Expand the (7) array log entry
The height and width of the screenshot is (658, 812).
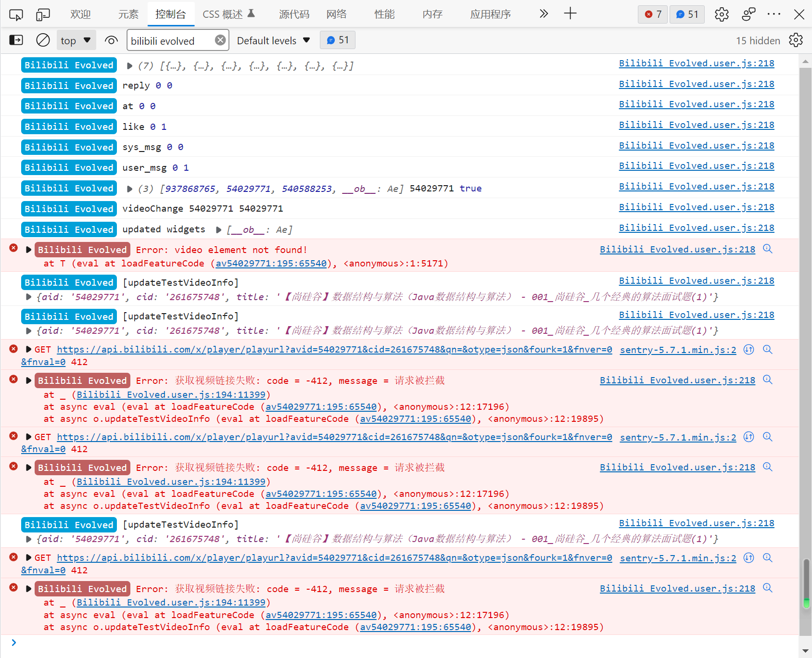click(x=129, y=66)
